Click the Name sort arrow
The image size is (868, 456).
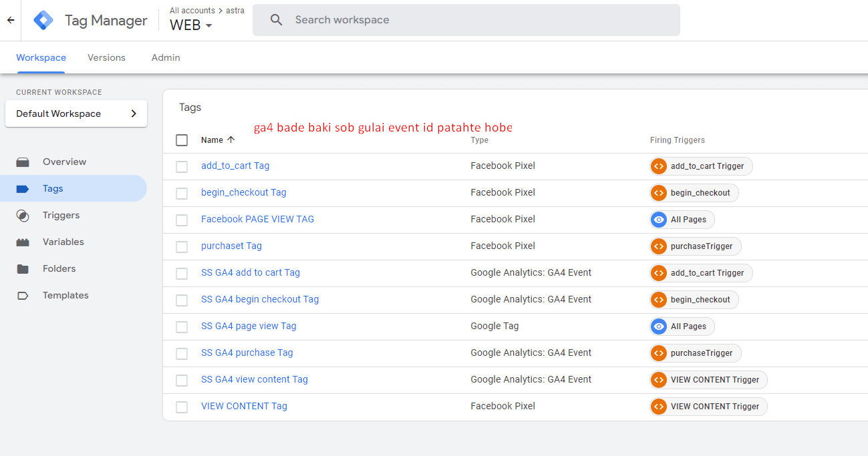click(x=231, y=140)
